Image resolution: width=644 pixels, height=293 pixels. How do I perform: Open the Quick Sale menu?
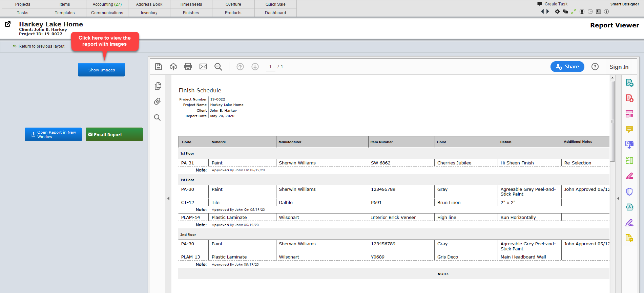click(275, 4)
